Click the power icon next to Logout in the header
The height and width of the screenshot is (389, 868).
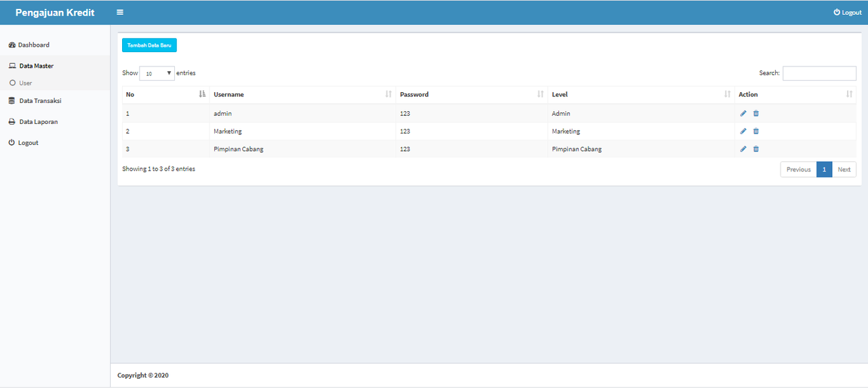(837, 12)
